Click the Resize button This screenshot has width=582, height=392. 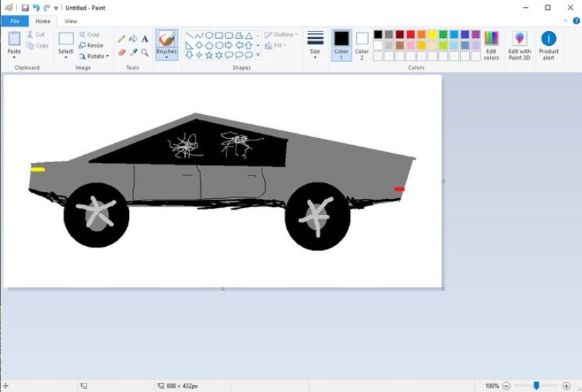coord(92,45)
